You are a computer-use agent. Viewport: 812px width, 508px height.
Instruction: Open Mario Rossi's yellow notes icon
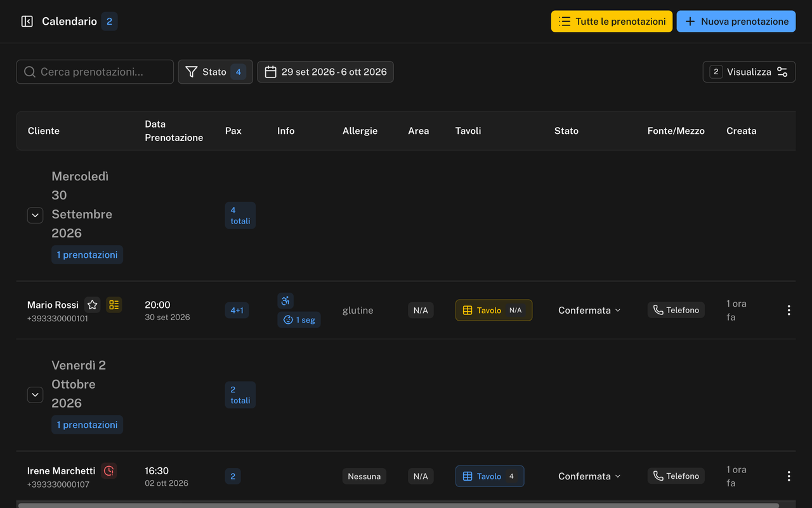[x=114, y=305]
